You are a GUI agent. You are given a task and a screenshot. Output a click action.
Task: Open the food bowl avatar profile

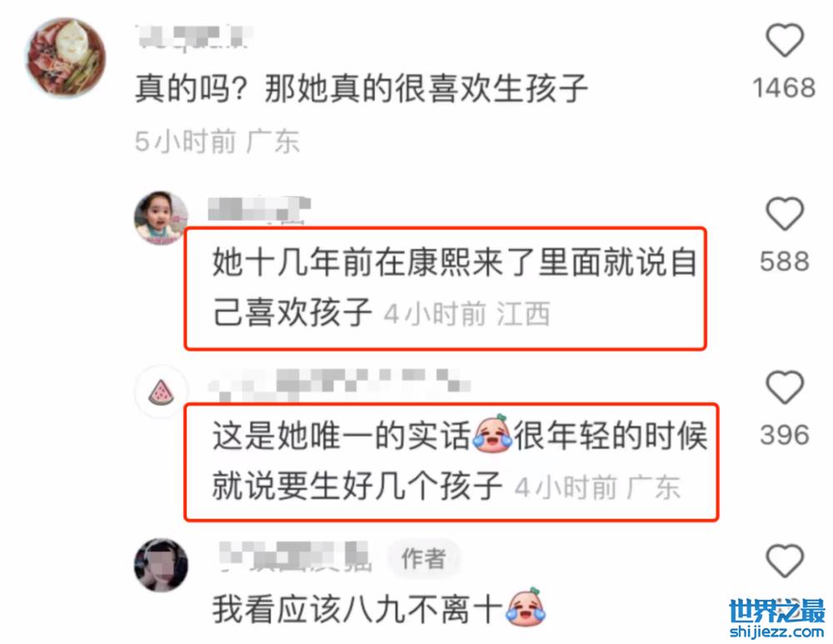(x=66, y=57)
